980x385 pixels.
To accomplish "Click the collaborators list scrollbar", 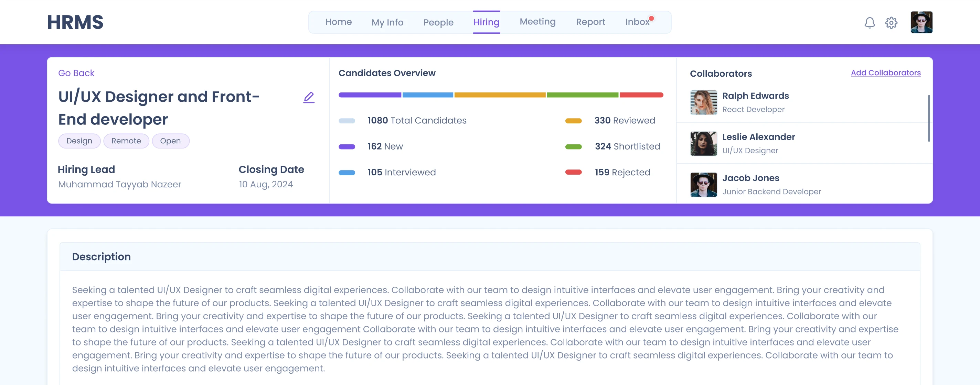I will 928,118.
